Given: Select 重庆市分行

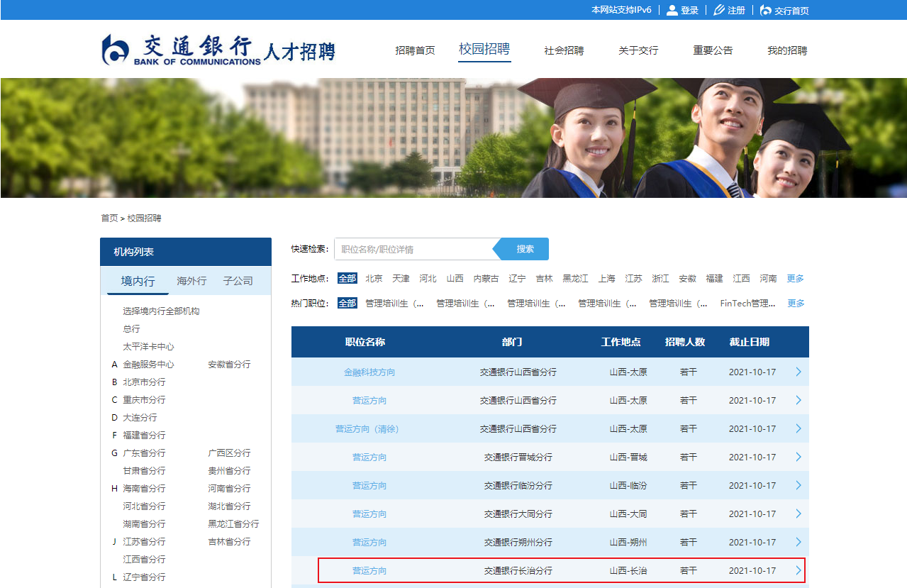Looking at the screenshot, I should (144, 400).
